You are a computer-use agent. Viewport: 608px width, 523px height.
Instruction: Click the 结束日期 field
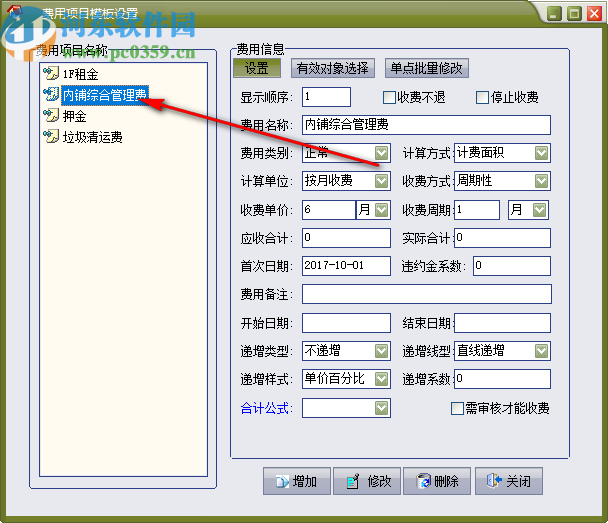click(503, 323)
